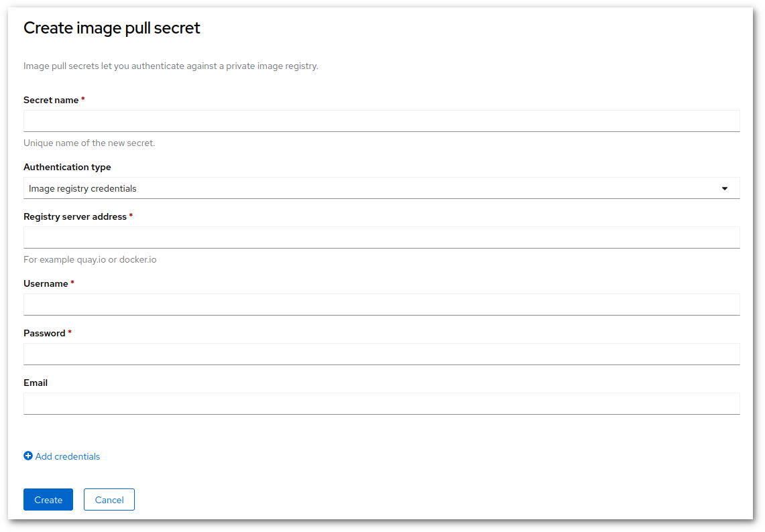Click the Password label text

pyautogui.click(x=44, y=333)
